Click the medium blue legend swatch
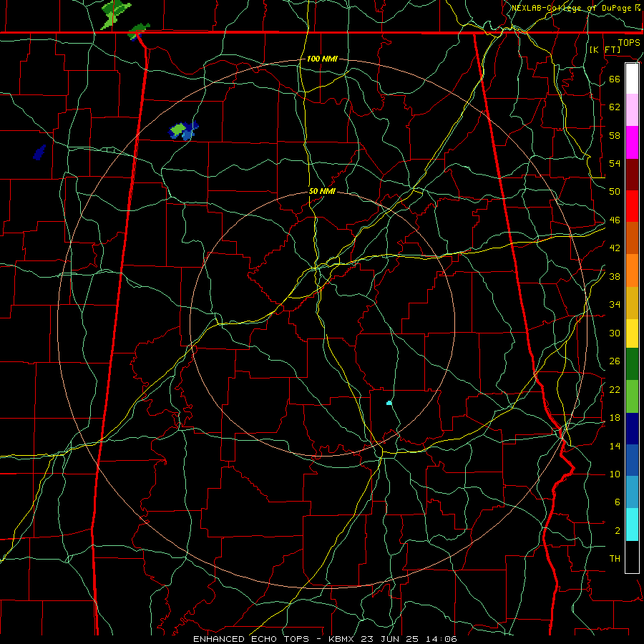This screenshot has width=644, height=644. click(632, 460)
